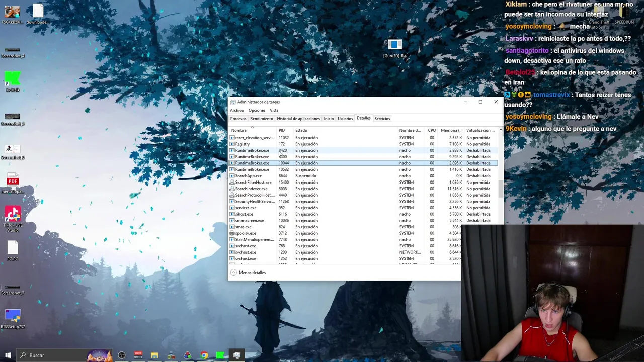Sort by the CPU column header
Viewport: 644px width, 362px height.
(432, 130)
